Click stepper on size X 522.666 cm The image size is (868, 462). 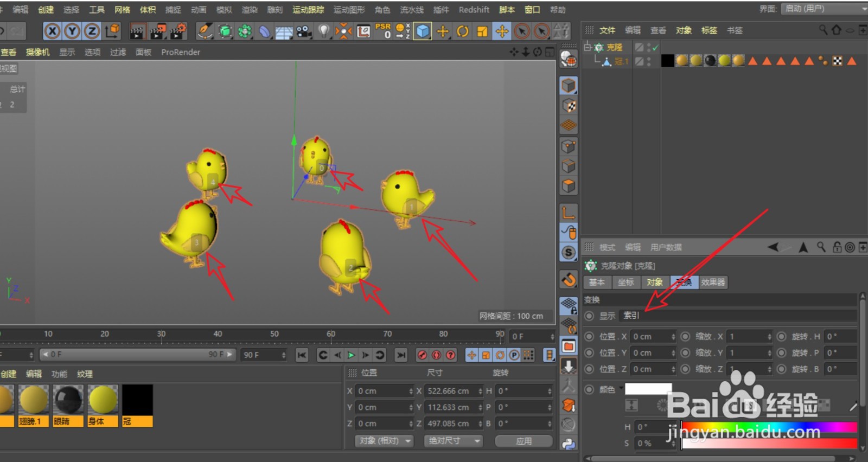click(480, 391)
